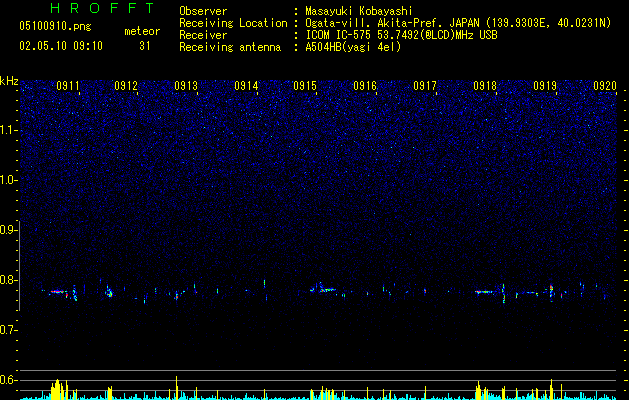
Task: Click the Receiving antenna label
Action: click(x=230, y=47)
